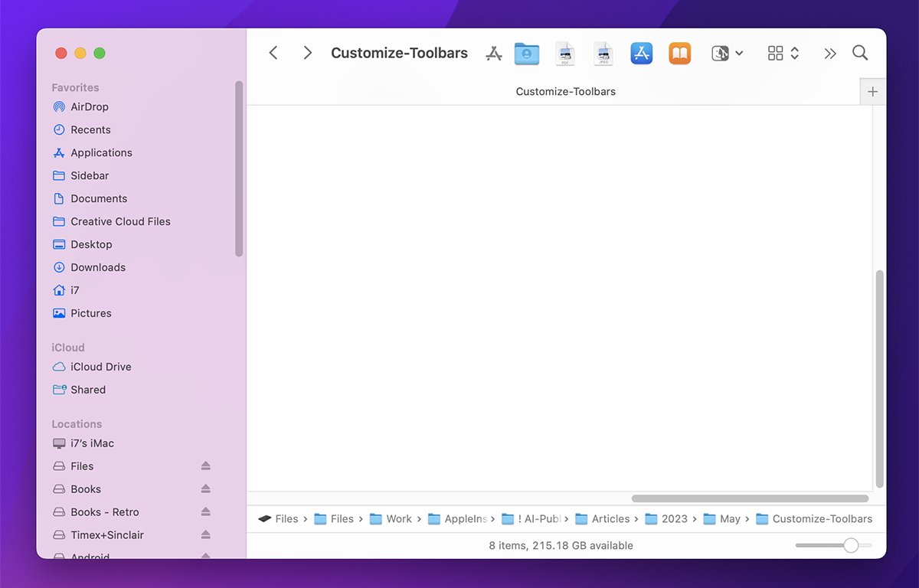919x588 pixels.
Task: Click the PDF file icon in toolbar
Action: [565, 54]
